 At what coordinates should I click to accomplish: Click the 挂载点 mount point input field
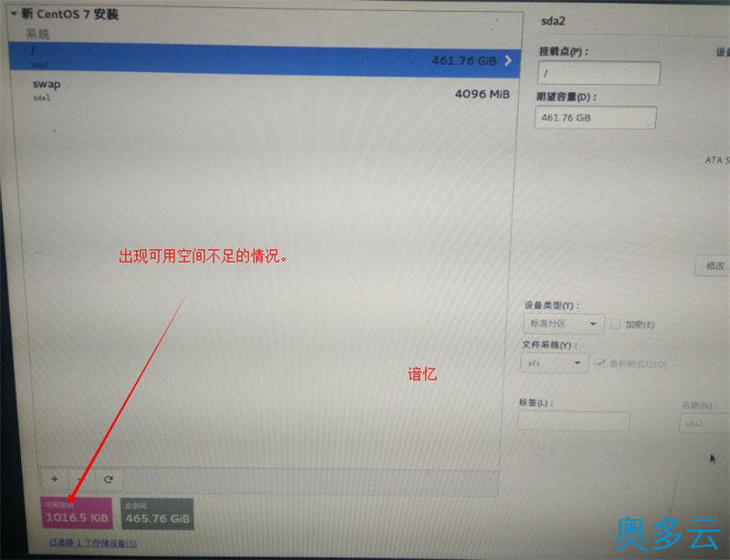pos(599,73)
